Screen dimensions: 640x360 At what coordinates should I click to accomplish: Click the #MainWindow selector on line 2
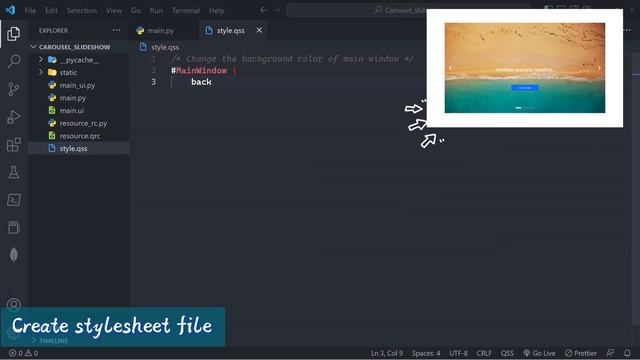click(x=199, y=71)
